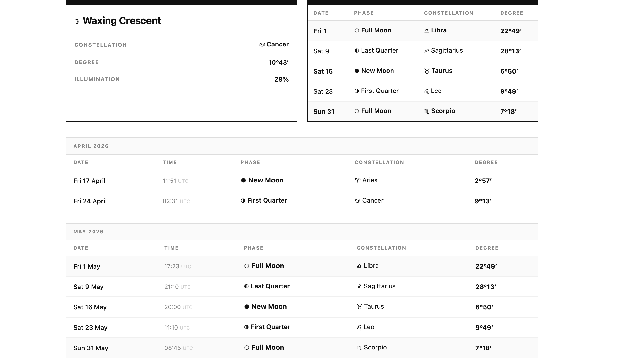Click the New Moon dot icon in the Sat 16 summary row
This screenshot has width=627, height=364.
click(357, 71)
